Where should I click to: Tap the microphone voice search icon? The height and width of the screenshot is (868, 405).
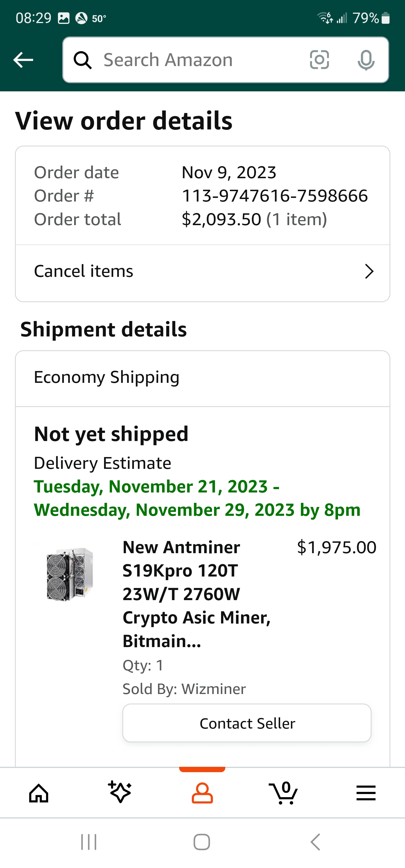pyautogui.click(x=366, y=60)
